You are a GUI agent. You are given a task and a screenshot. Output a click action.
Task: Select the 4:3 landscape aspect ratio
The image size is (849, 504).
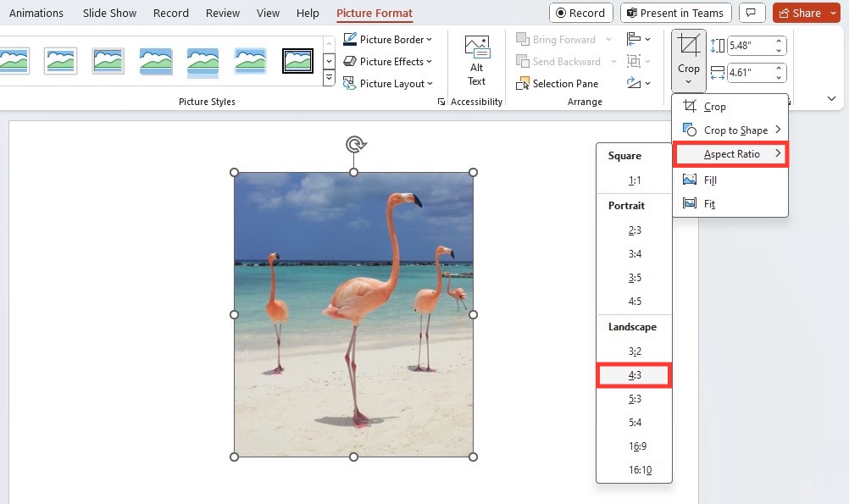click(634, 375)
